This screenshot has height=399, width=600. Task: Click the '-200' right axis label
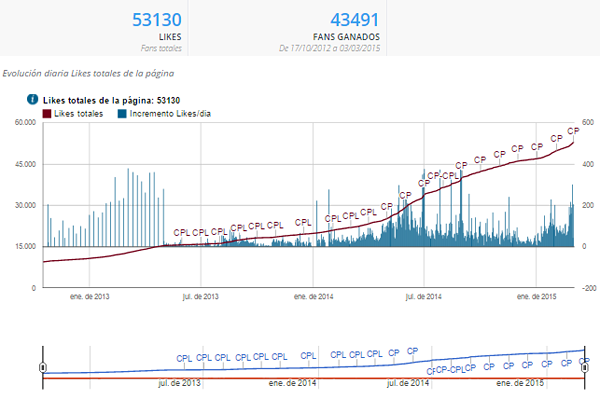point(589,288)
